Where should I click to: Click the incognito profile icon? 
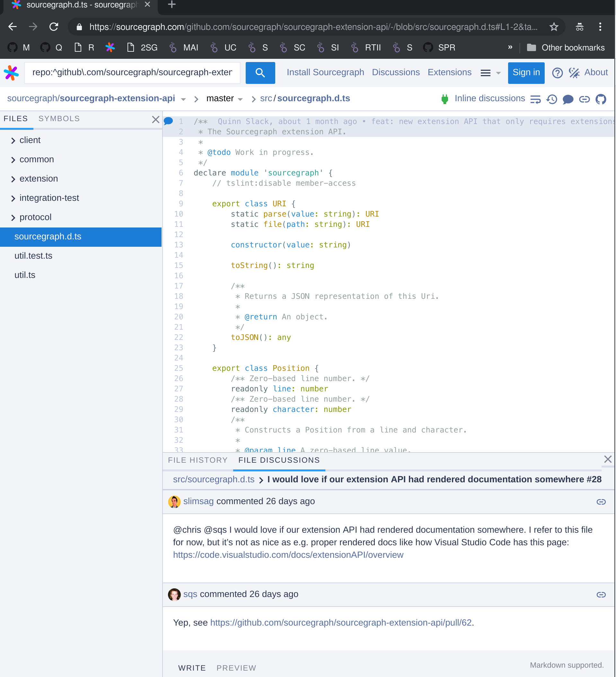coord(580,27)
